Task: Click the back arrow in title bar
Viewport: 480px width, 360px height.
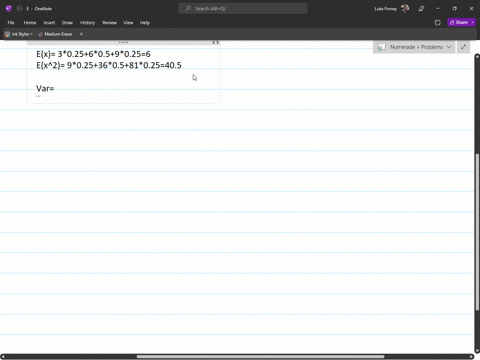Action: coord(19,9)
